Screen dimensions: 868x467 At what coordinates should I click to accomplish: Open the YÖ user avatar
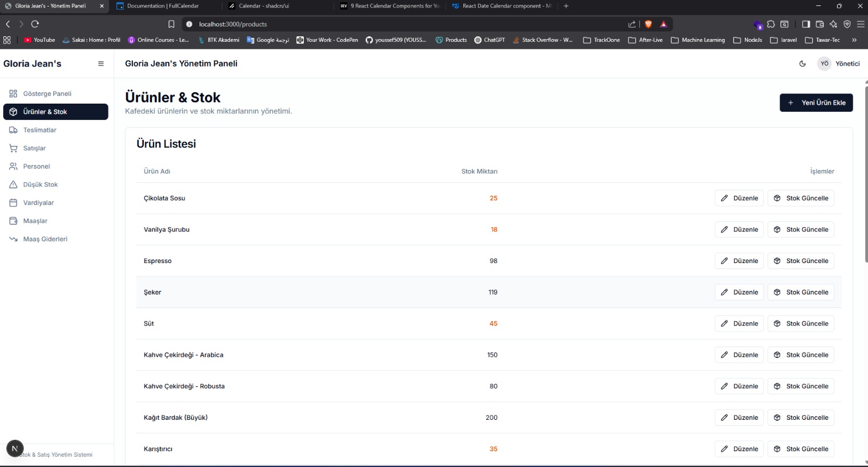point(825,63)
